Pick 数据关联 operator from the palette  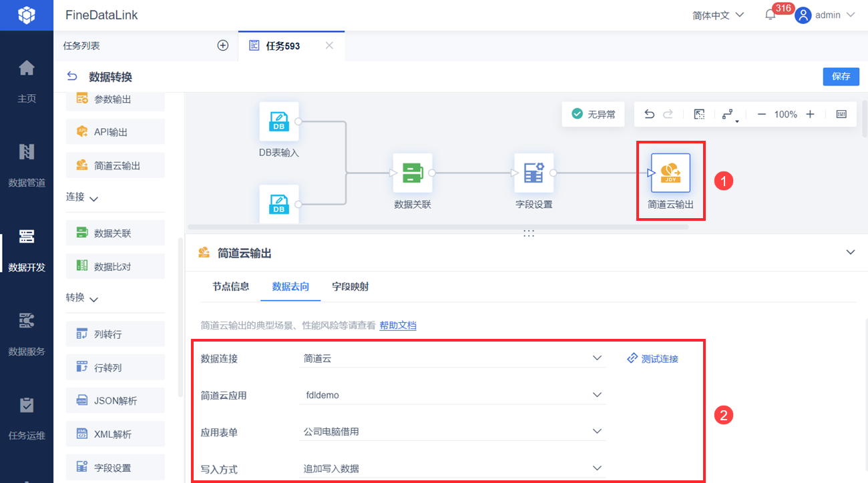click(116, 233)
